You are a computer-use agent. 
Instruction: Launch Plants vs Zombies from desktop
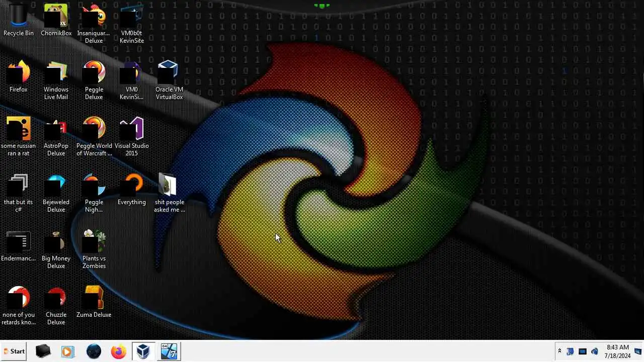pos(94,249)
